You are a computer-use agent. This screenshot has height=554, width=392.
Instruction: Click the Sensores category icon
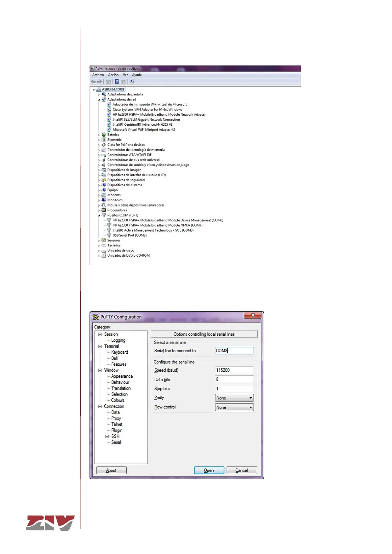click(x=104, y=240)
